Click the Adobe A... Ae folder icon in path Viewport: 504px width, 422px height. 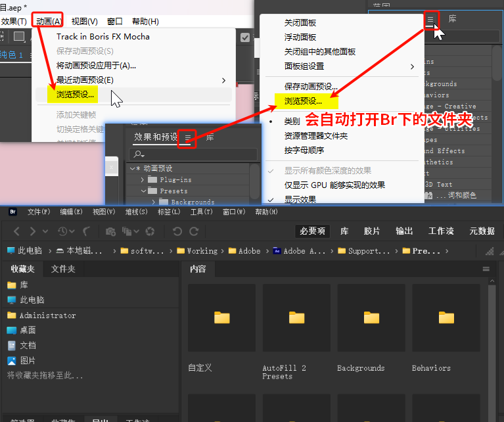[277, 251]
